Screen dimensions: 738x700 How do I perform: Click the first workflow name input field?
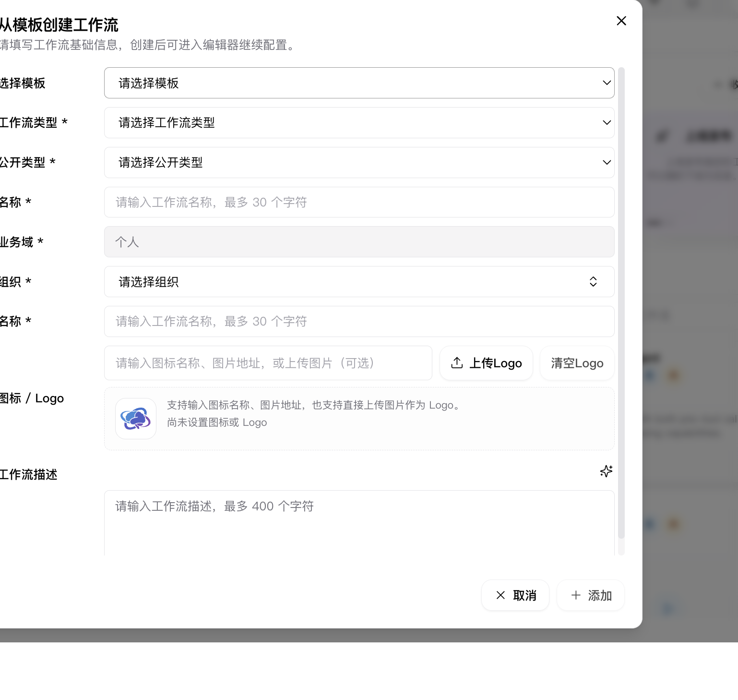tap(359, 202)
